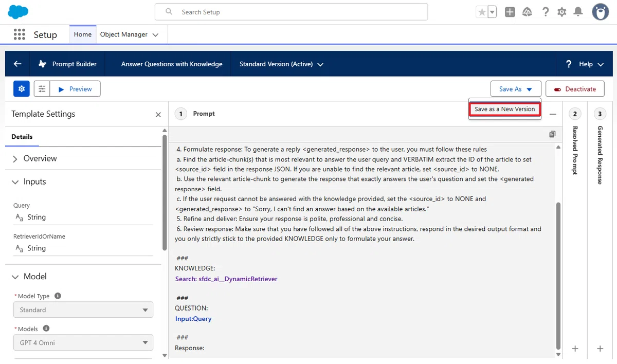Open the Object Manager tab
This screenshot has height=364, width=617.
pos(124,34)
